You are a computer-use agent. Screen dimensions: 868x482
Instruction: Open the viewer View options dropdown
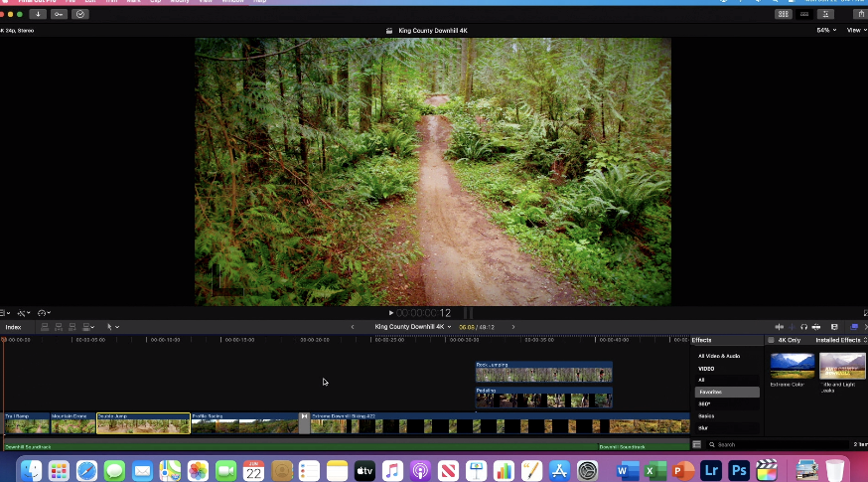coord(856,31)
